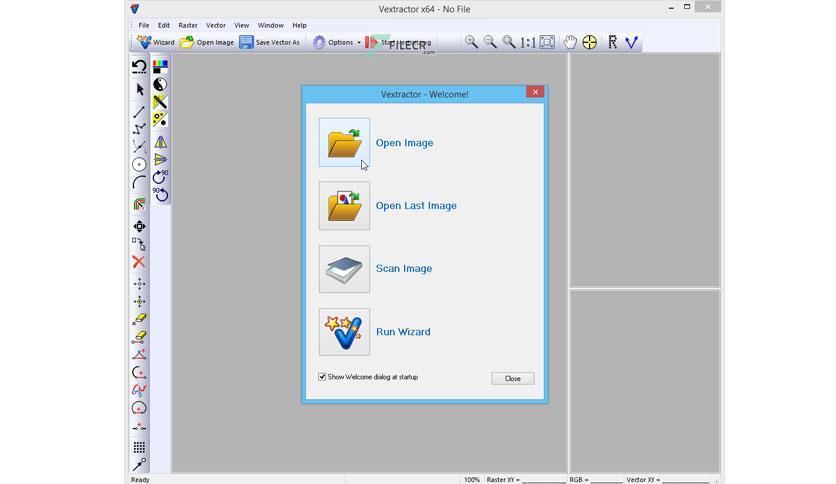Click the flip horizontal triangles icon
836x484 pixels.
click(160, 142)
